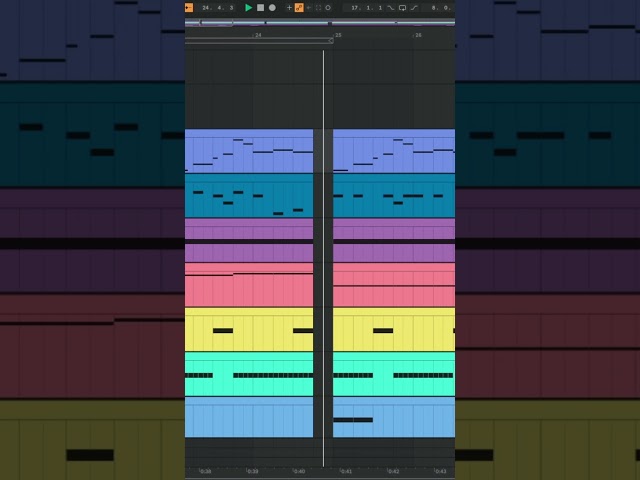Enable MIDI arrangement overdub plus icon
Viewport: 640px width, 480px height.
pos(289,7)
